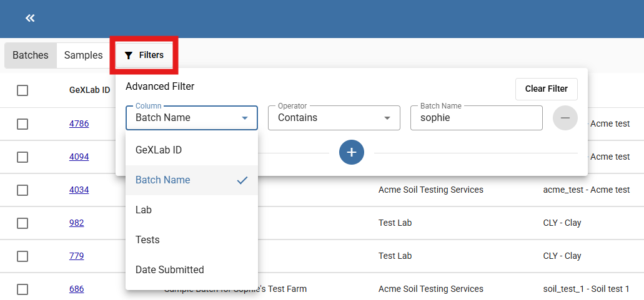644x300 pixels.
Task: Check the box for batch 4786
Action: coord(22,124)
